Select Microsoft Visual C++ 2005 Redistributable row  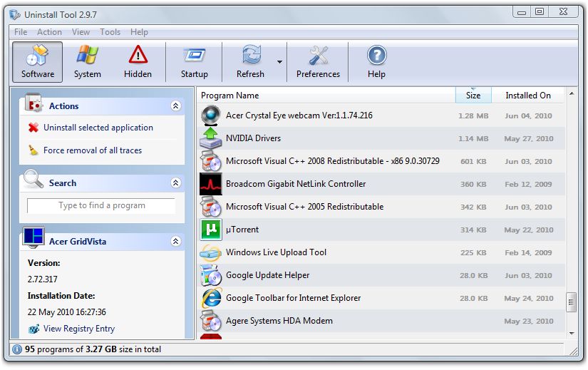tap(381, 207)
